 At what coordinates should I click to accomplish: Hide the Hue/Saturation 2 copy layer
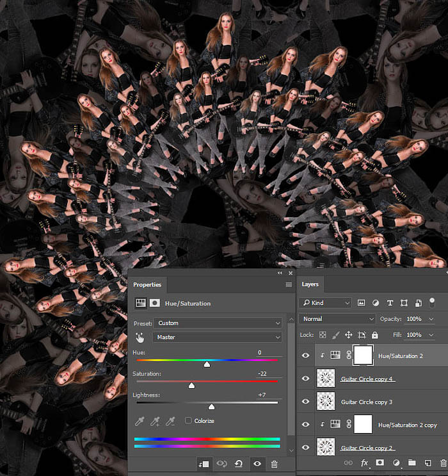click(x=306, y=424)
